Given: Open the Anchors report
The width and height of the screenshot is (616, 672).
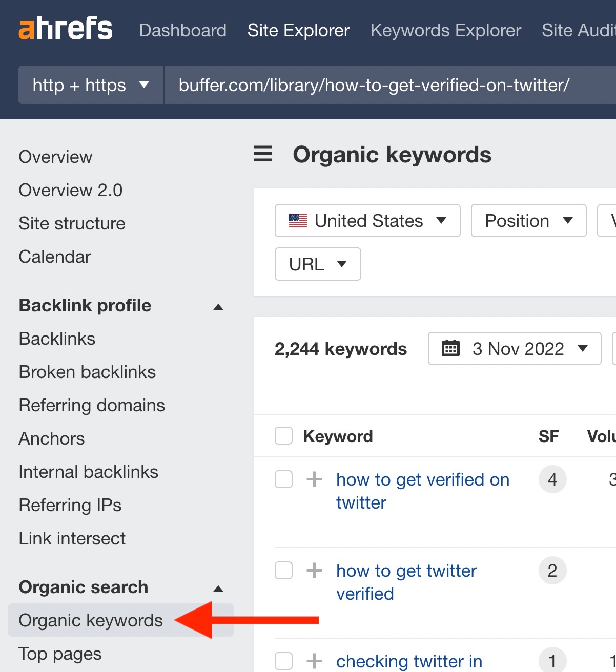Looking at the screenshot, I should tap(52, 438).
